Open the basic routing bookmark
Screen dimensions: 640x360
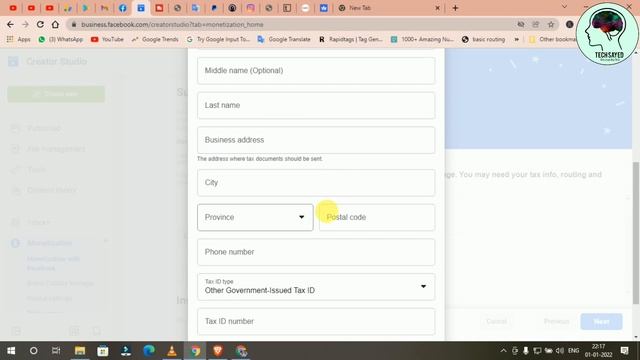click(483, 39)
